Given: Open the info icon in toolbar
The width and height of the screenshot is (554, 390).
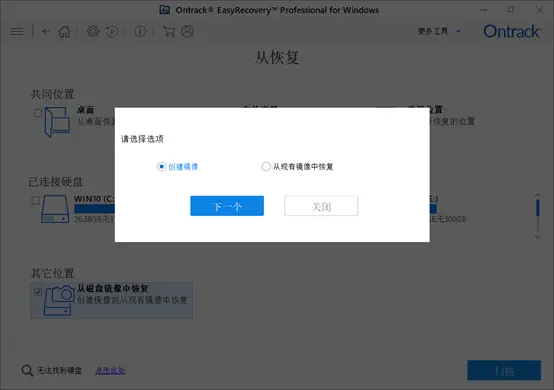Looking at the screenshot, I should [140, 31].
